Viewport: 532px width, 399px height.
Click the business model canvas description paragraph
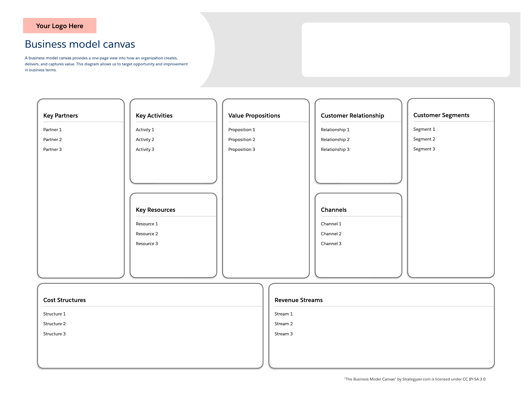(x=106, y=64)
